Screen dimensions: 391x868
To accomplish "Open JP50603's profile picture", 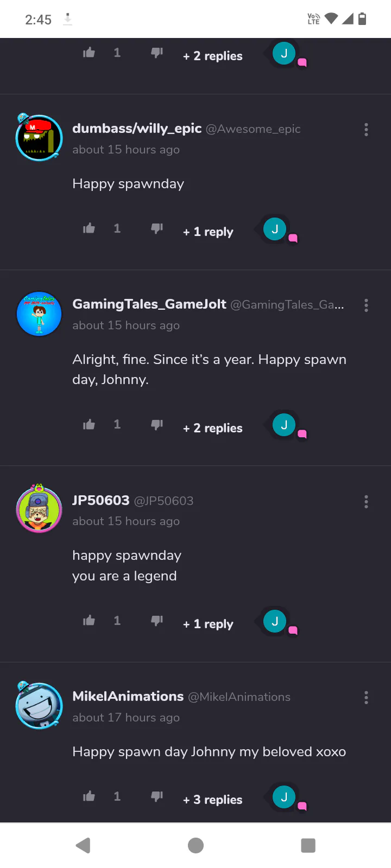I will (39, 509).
